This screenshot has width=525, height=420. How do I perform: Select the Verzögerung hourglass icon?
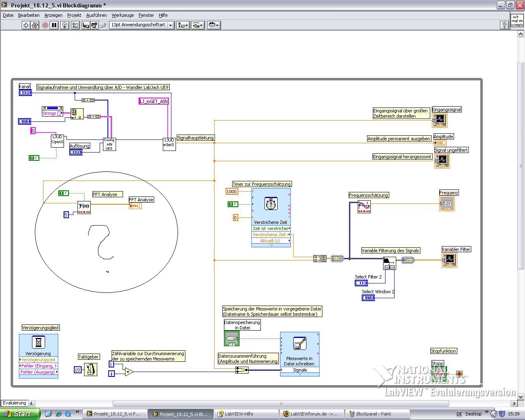tap(38, 342)
